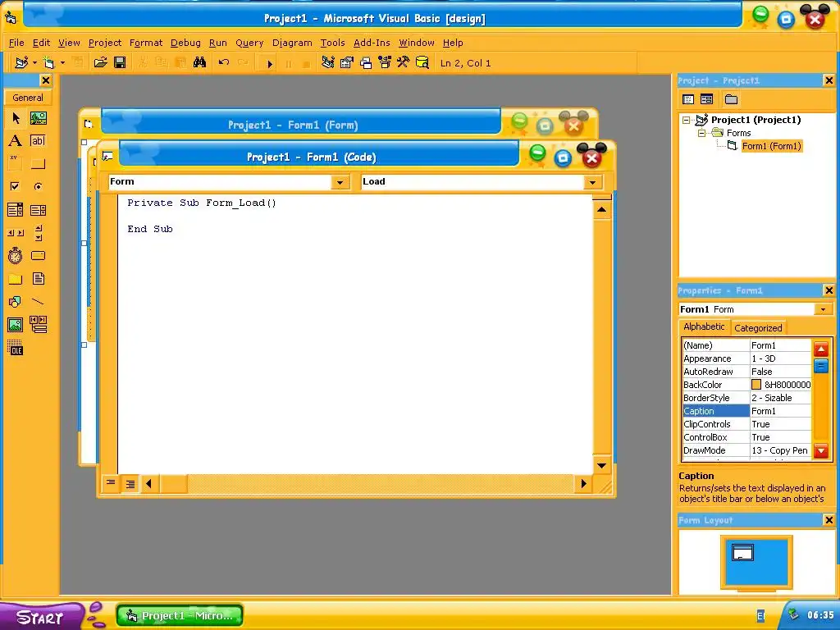Open the Properties Window toolbar icon

coord(347,62)
